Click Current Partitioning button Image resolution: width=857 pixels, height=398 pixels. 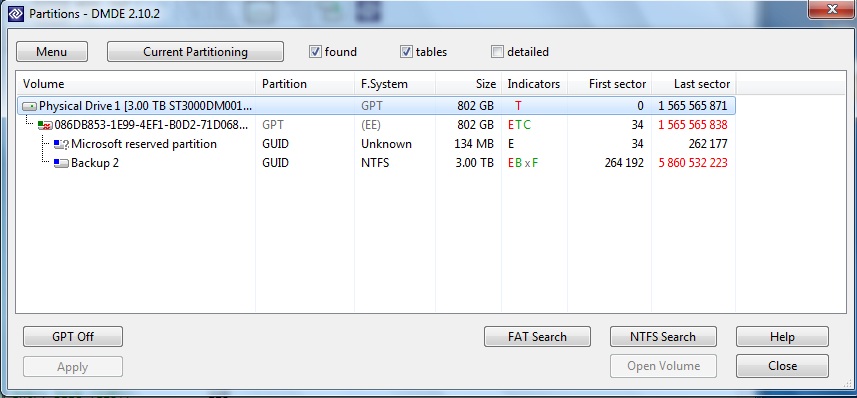point(195,52)
